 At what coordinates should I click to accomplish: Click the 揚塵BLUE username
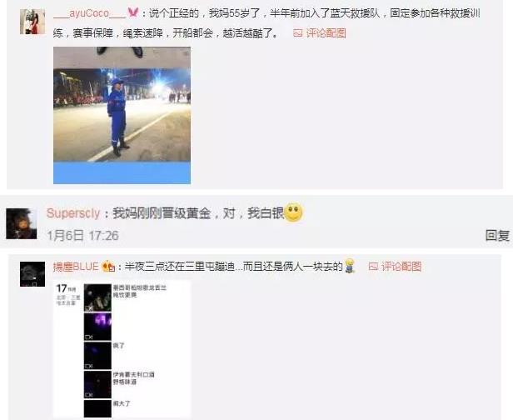pos(76,267)
